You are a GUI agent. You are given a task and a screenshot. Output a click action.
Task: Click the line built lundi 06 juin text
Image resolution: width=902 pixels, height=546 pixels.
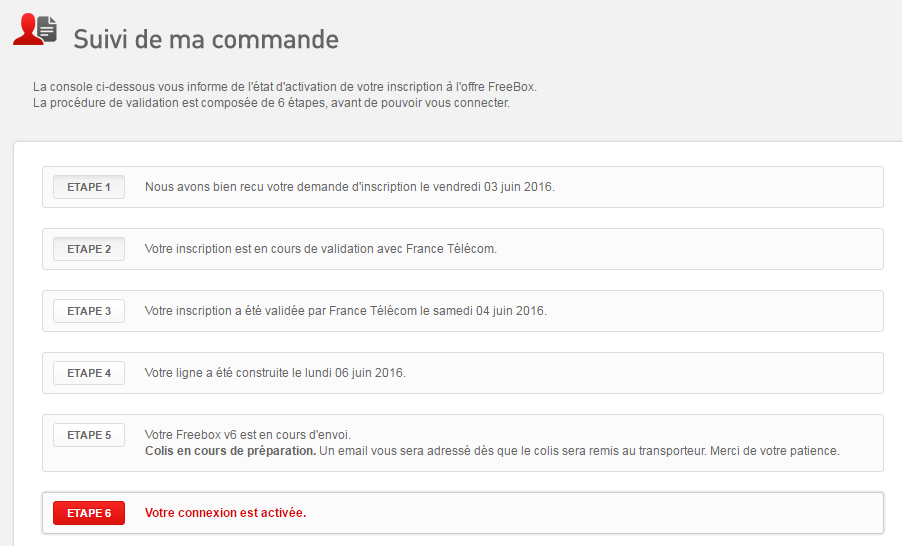click(275, 373)
